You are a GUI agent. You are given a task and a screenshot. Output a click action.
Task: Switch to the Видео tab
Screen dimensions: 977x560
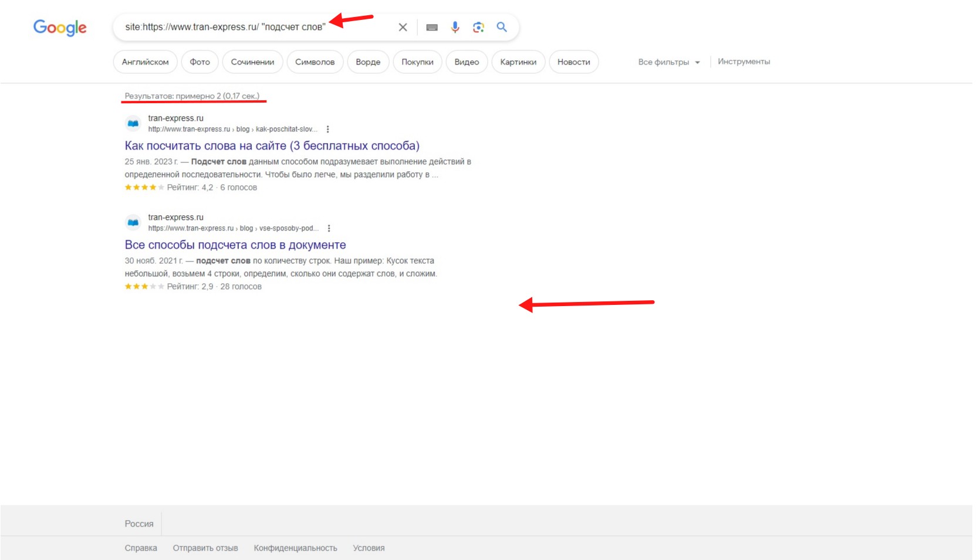466,62
